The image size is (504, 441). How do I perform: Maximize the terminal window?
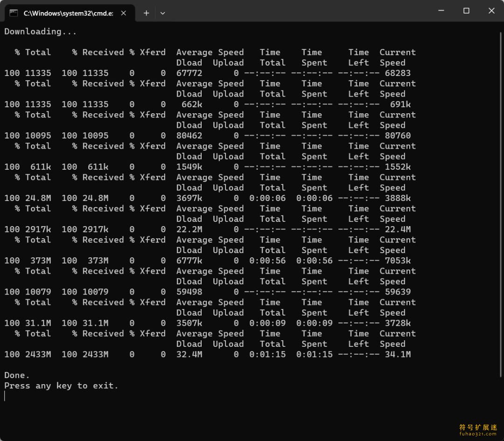tap(466, 11)
